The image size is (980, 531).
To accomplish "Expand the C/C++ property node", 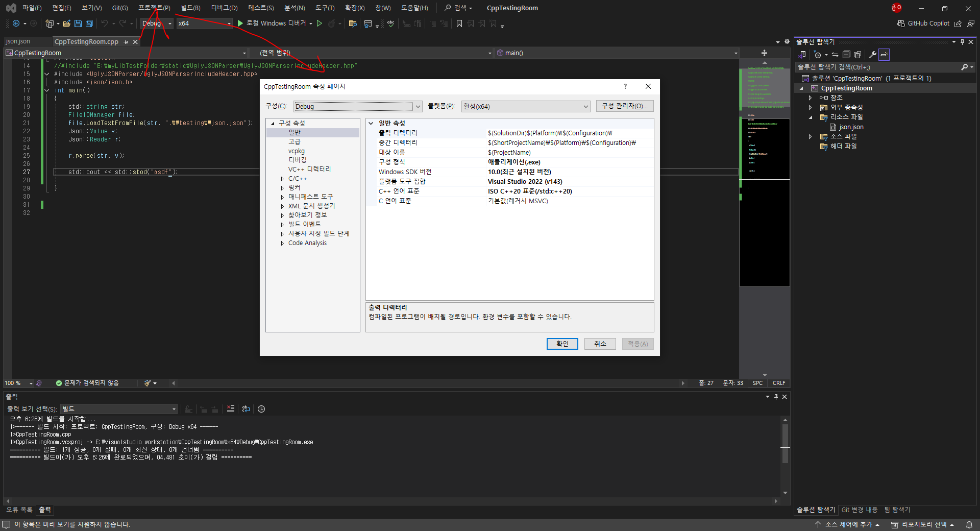I will 282,179.
